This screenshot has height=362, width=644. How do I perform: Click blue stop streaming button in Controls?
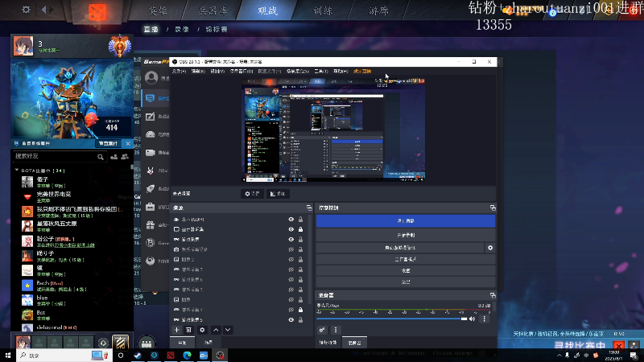tap(406, 221)
